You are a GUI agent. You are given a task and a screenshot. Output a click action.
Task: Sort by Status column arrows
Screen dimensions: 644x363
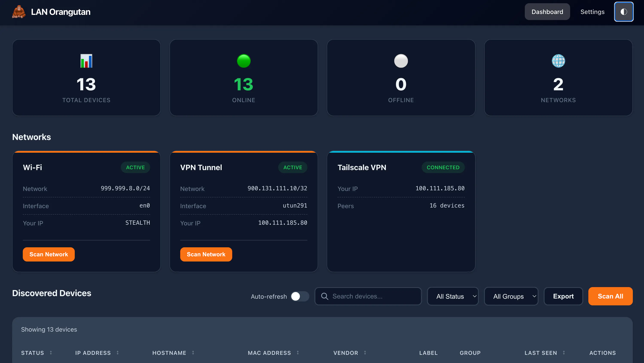click(51, 352)
